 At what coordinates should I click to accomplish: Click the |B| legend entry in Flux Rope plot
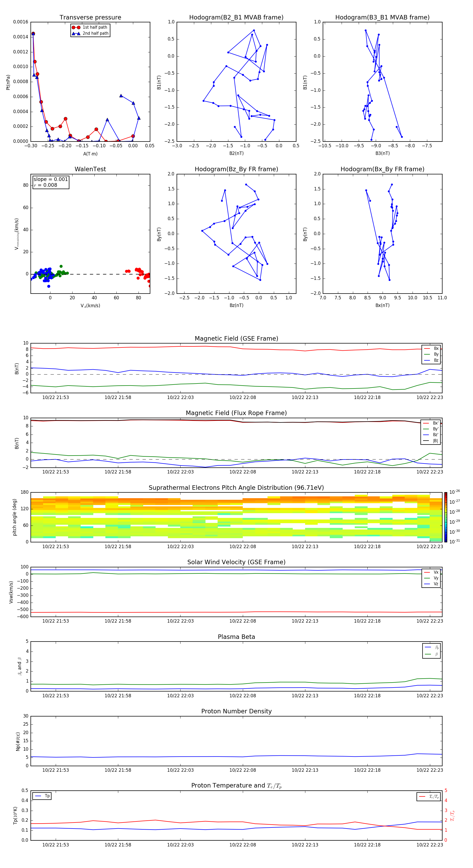[431, 441]
